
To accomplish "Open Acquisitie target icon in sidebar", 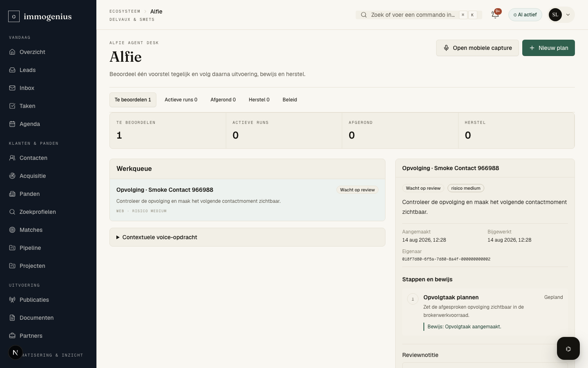I will (12, 176).
